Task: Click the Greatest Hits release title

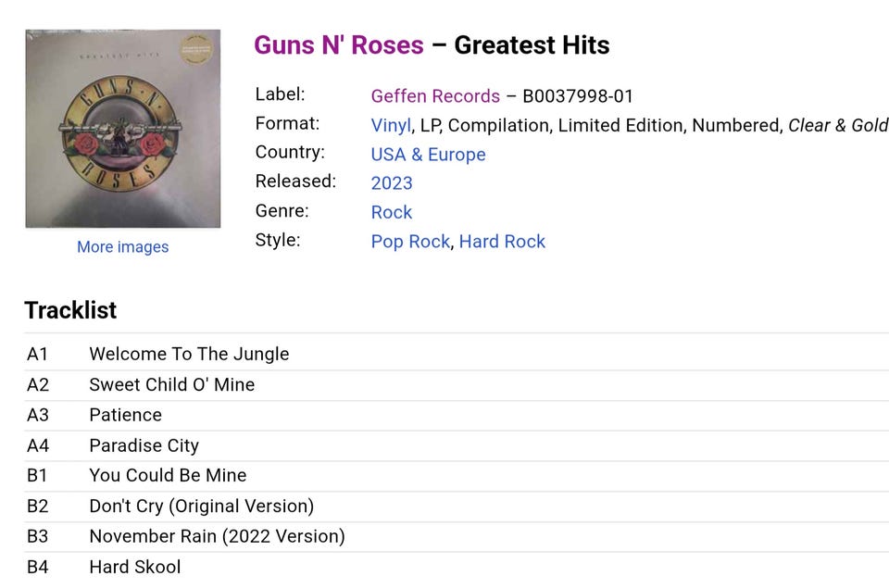Action: click(x=532, y=45)
